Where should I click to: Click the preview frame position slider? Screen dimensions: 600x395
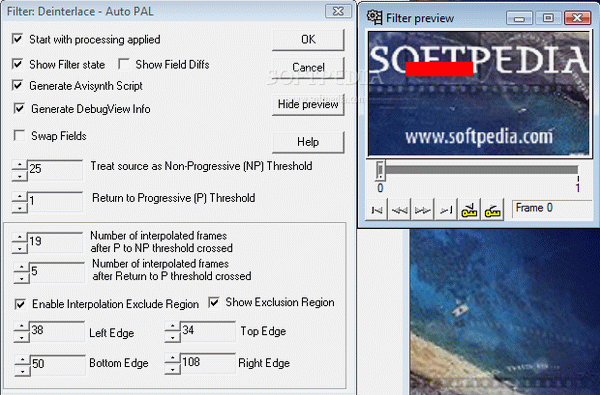click(478, 170)
